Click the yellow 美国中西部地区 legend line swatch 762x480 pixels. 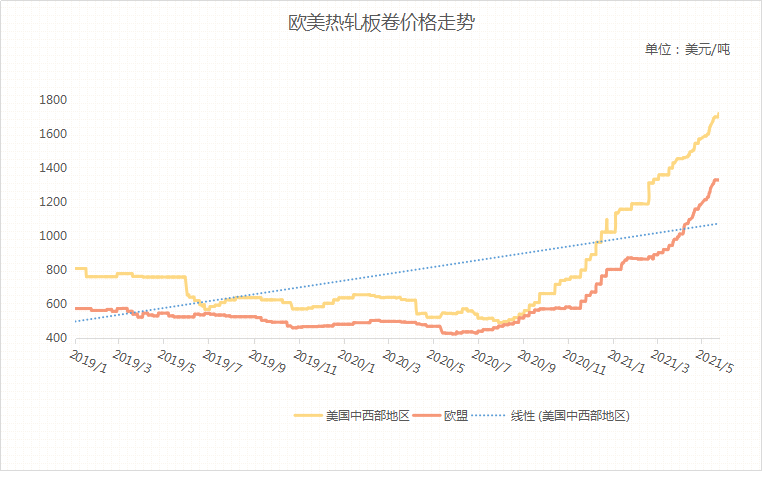point(308,415)
